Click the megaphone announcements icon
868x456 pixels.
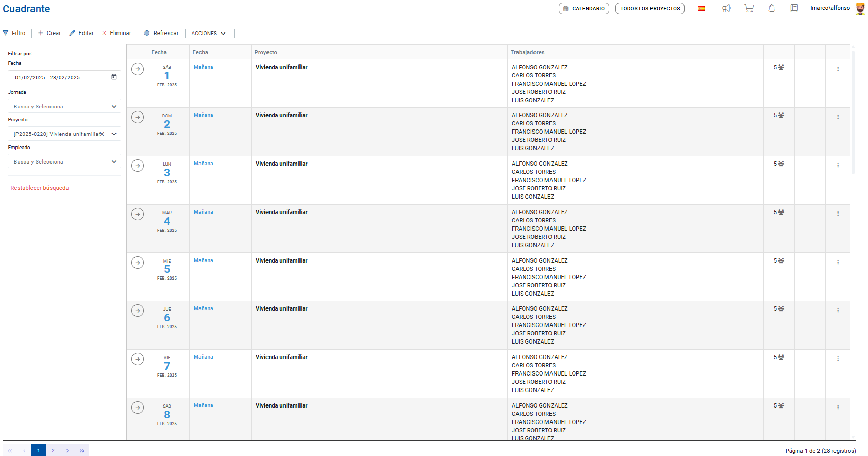(726, 8)
